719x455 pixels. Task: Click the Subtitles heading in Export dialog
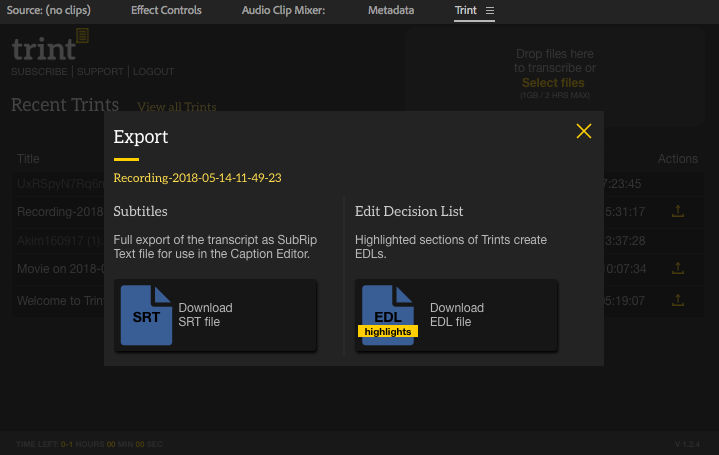coord(140,211)
